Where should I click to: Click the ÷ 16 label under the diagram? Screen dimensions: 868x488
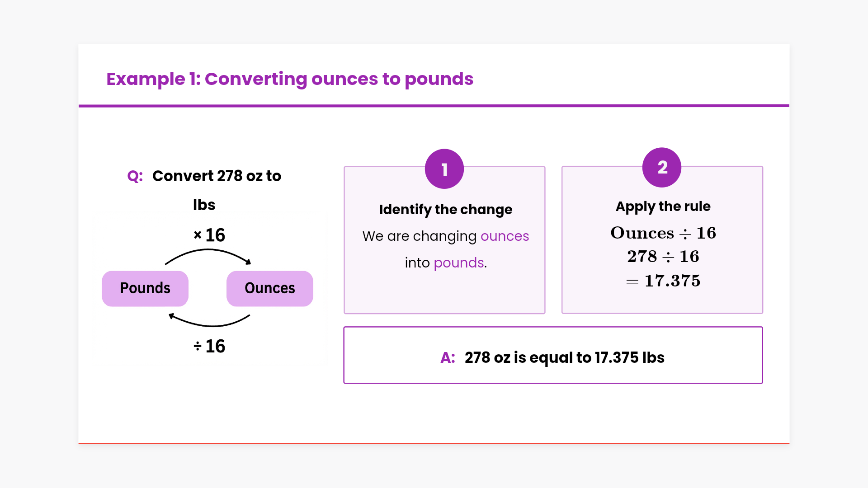[209, 347]
